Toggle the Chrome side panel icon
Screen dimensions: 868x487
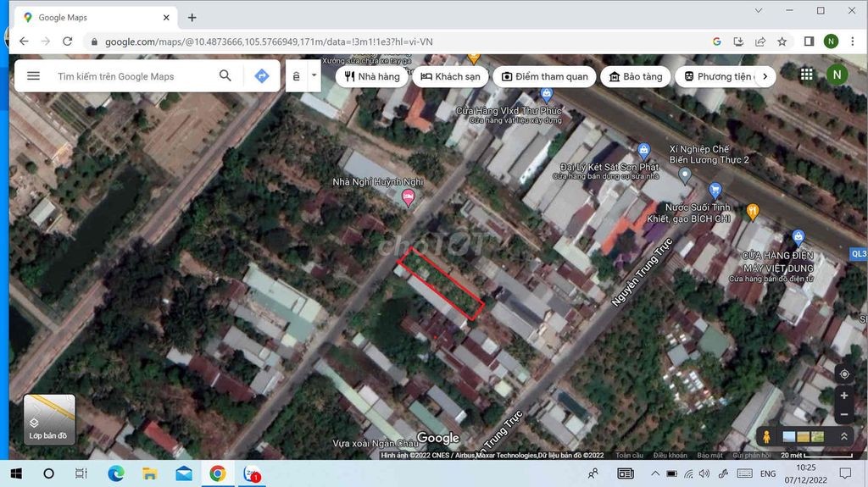click(809, 42)
